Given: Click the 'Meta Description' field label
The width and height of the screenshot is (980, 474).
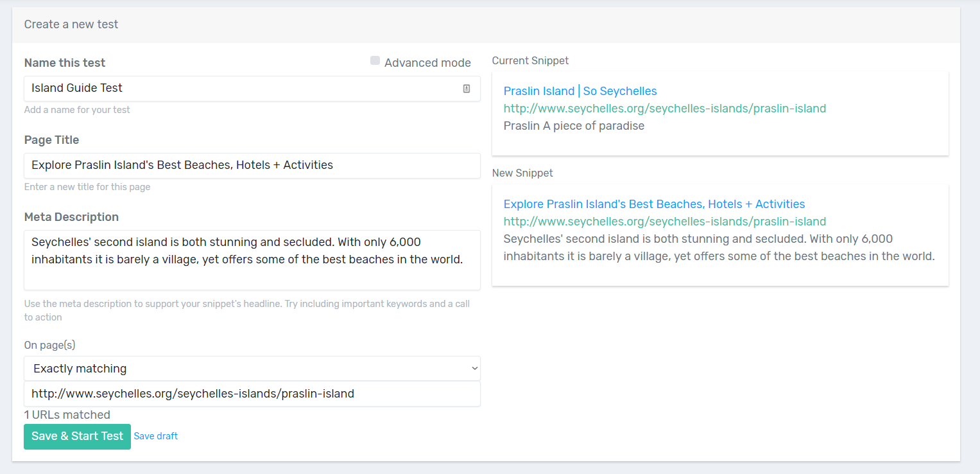Looking at the screenshot, I should point(71,217).
